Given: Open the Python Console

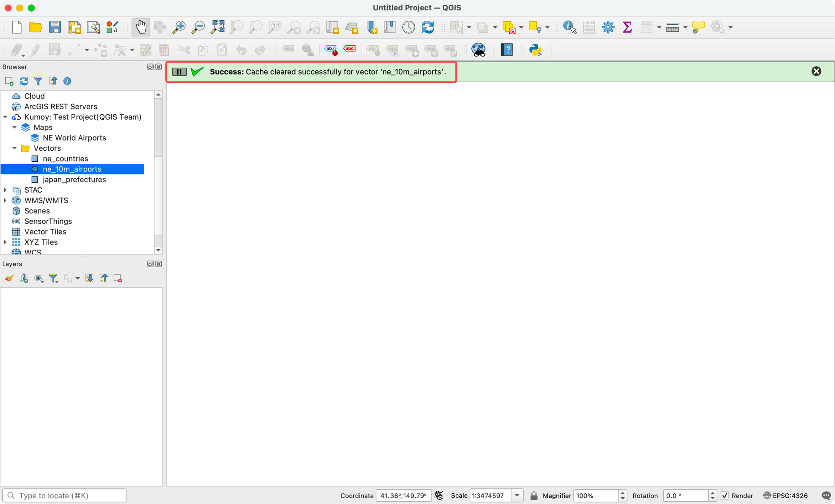Looking at the screenshot, I should (x=536, y=50).
